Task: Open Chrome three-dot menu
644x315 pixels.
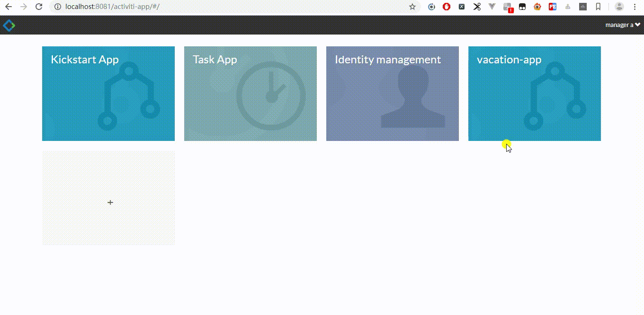Action: (x=635, y=7)
